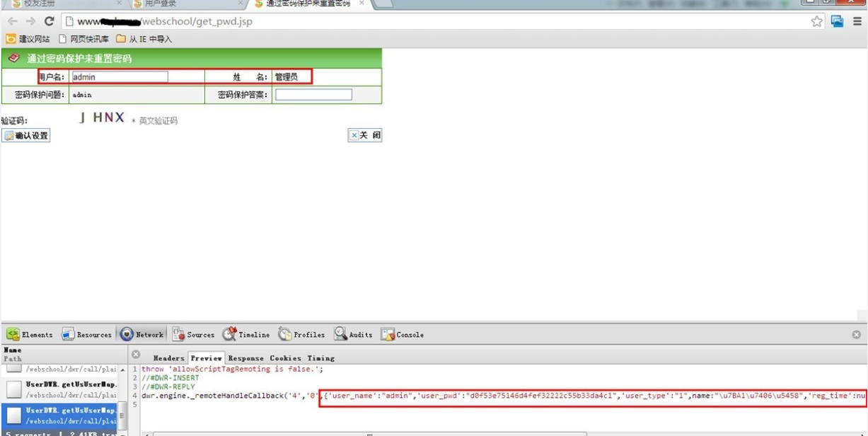This screenshot has height=436, width=868.
Task: Click the preview pane horizontal scrollbar
Action: pyautogui.click(x=369, y=433)
